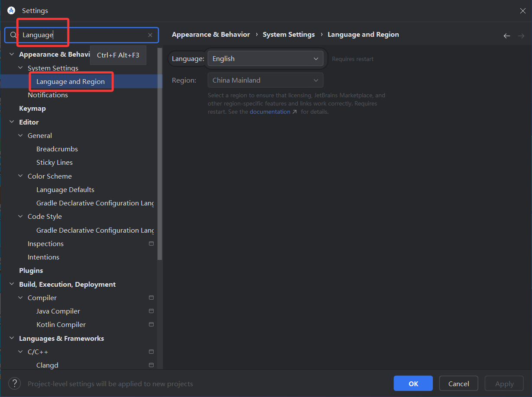This screenshot has width=532, height=397.
Task: Click the project-level icon beside Inspections
Action: click(x=151, y=244)
